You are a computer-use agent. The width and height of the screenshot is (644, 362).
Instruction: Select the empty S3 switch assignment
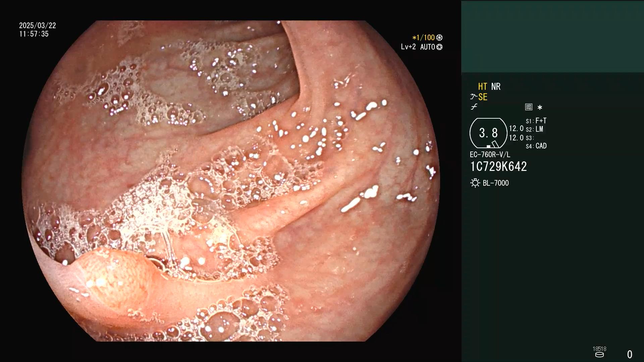click(x=530, y=138)
